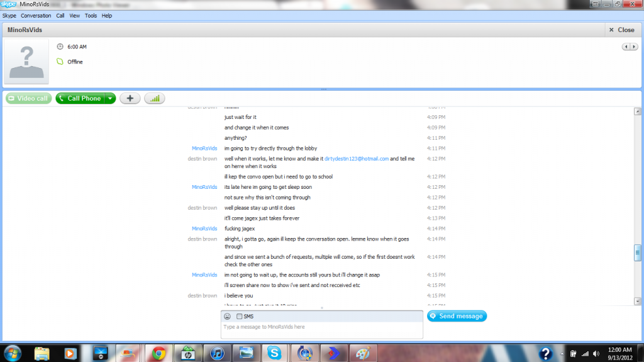Click the chat scrollbar thumb
The height and width of the screenshot is (362, 644).
(x=638, y=252)
